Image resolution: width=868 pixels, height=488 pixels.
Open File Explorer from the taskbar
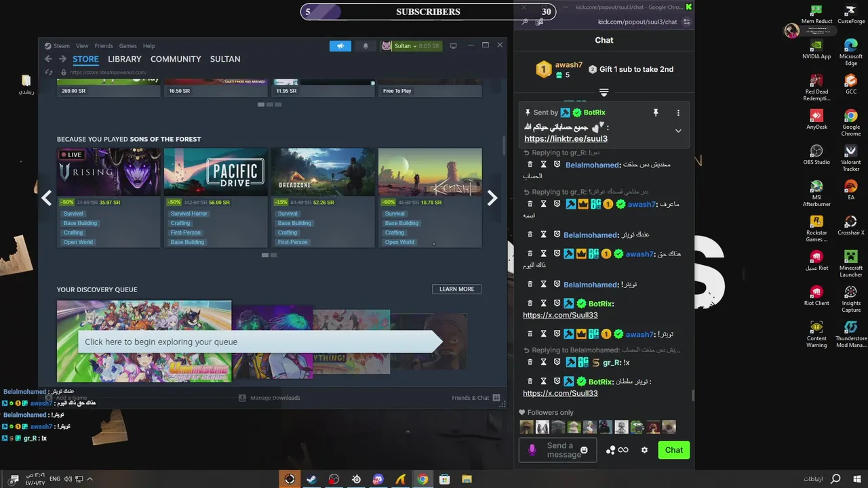[467, 479]
